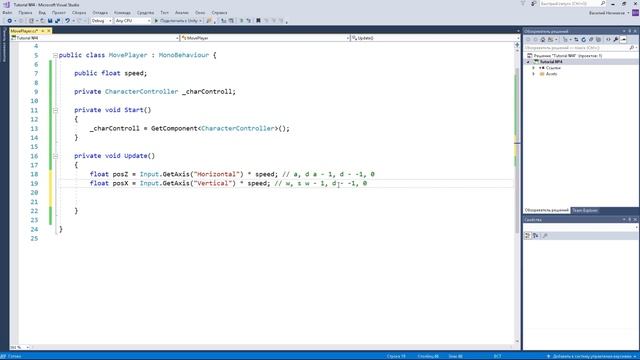Click Add to Source Control in status bar
This screenshot has width=640, height=360.
pos(592,356)
